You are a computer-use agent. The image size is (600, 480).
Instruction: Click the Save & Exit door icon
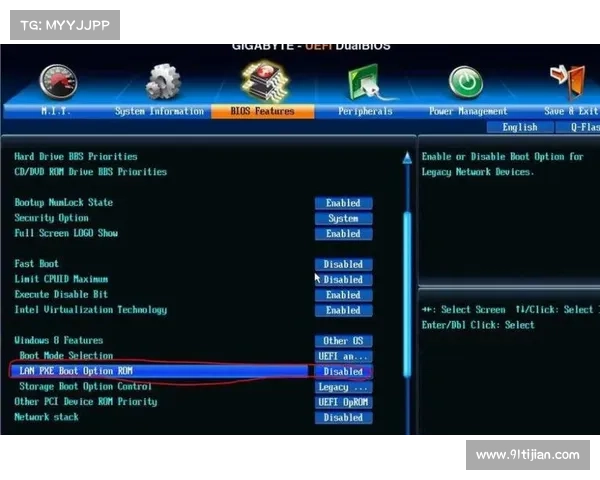568,82
